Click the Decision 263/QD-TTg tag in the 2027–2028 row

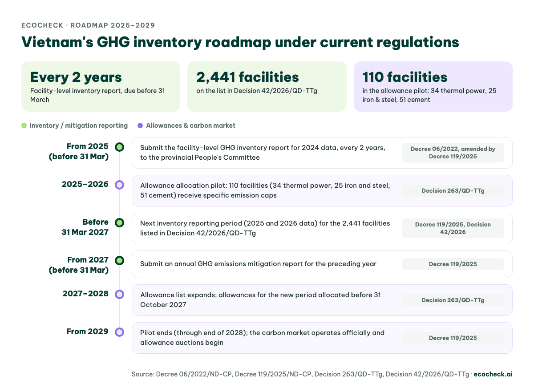point(453,300)
